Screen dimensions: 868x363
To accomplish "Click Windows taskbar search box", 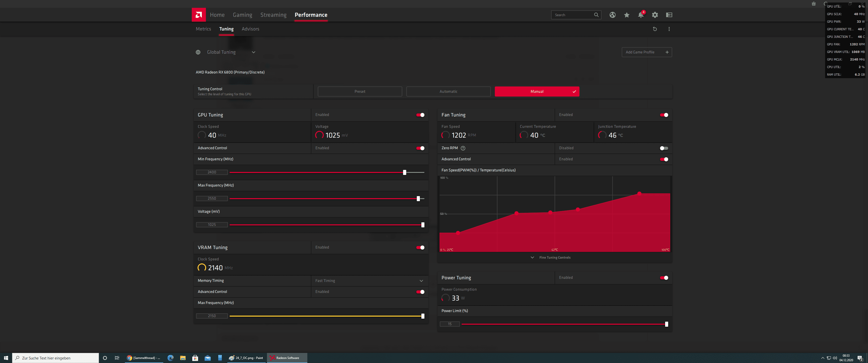I will [56, 358].
